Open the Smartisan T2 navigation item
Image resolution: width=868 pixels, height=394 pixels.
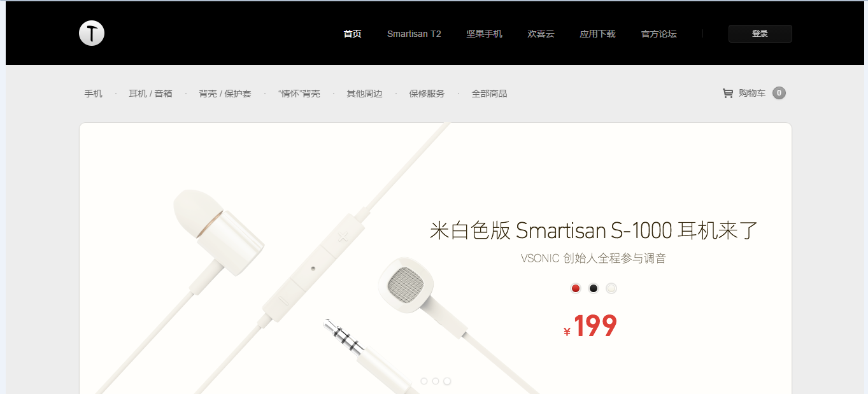coord(414,34)
